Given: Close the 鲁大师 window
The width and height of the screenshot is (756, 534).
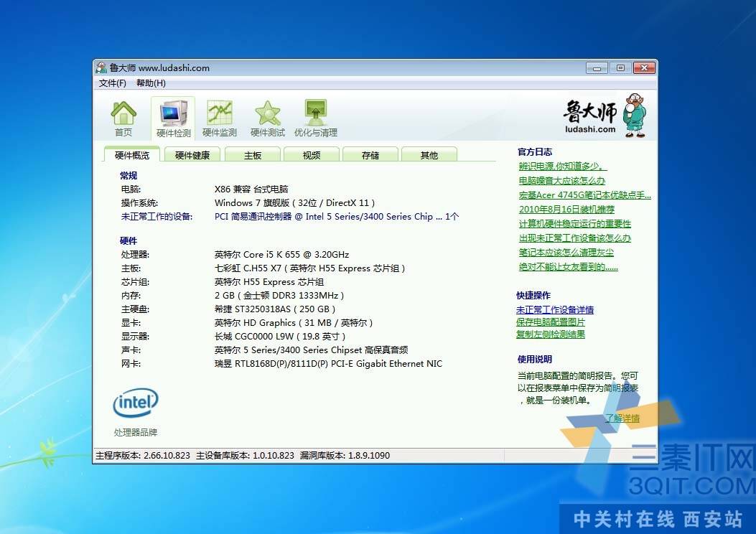Looking at the screenshot, I should (644, 68).
